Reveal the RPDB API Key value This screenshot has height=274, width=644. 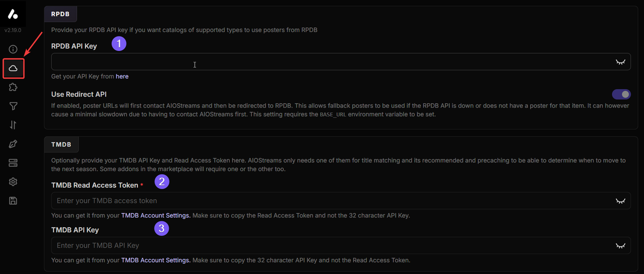point(620,62)
